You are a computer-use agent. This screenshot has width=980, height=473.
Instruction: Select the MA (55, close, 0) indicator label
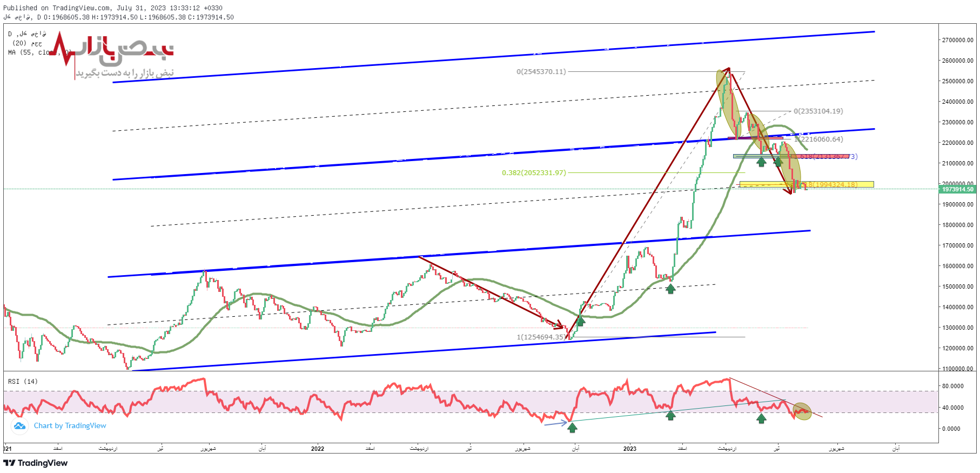[39, 52]
